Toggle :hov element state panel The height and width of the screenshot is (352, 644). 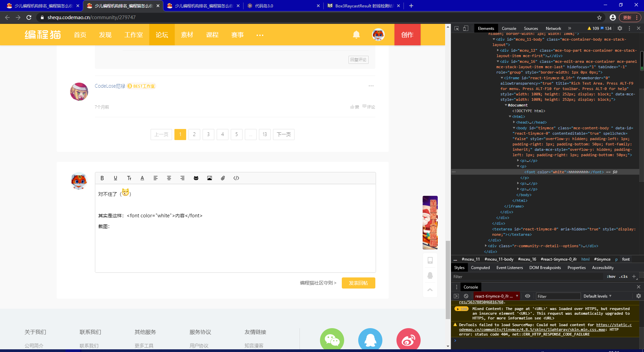(x=611, y=276)
